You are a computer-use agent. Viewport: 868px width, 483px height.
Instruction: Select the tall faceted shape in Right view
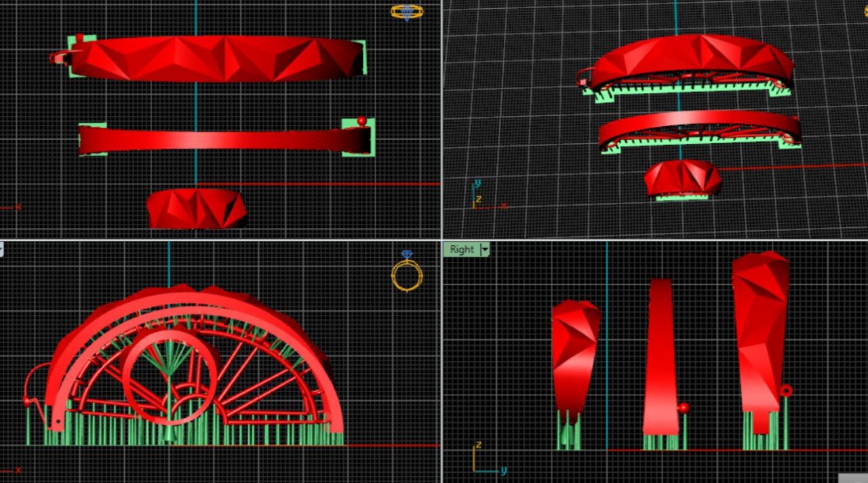(x=761, y=332)
